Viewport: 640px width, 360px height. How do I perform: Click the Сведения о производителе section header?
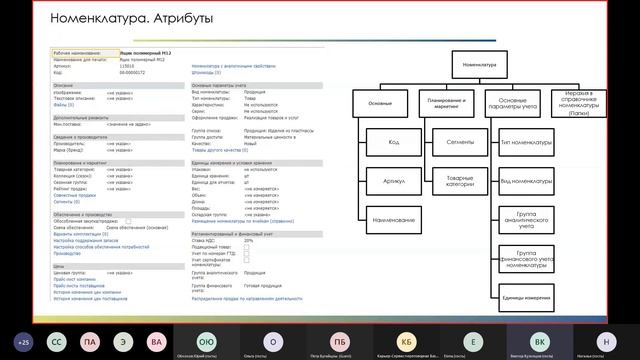click(118, 137)
